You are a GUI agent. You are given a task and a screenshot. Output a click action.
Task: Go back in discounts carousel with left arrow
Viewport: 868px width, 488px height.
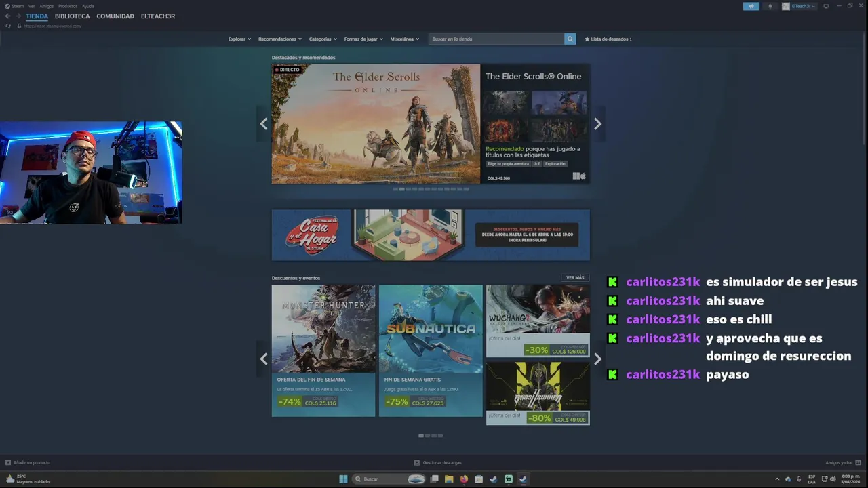tap(264, 359)
